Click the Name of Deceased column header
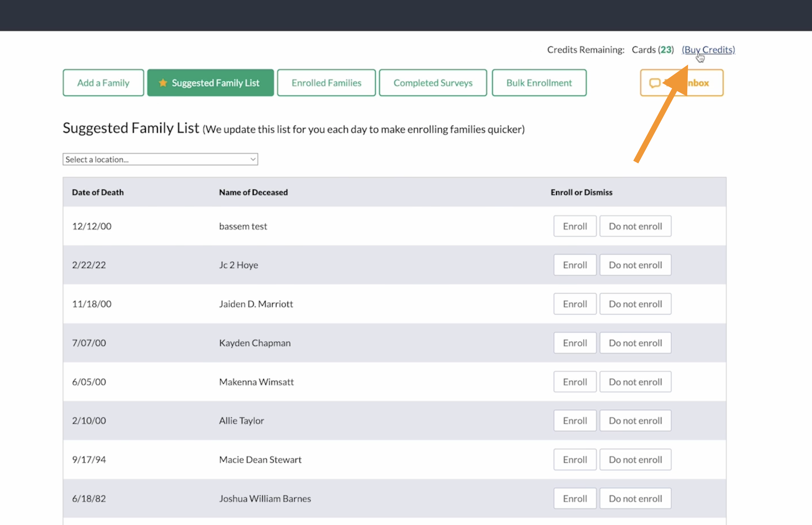The width and height of the screenshot is (812, 525). tap(253, 192)
